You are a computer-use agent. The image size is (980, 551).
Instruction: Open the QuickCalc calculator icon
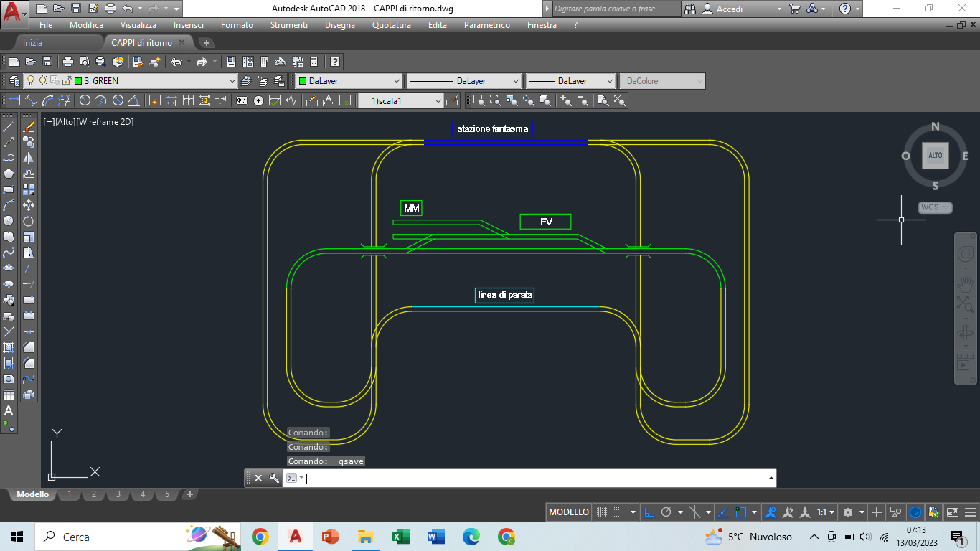click(314, 62)
